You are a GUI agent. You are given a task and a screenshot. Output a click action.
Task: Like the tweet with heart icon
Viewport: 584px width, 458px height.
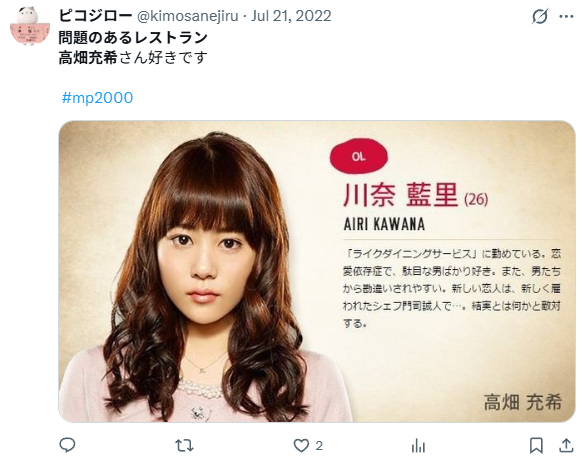(301, 445)
